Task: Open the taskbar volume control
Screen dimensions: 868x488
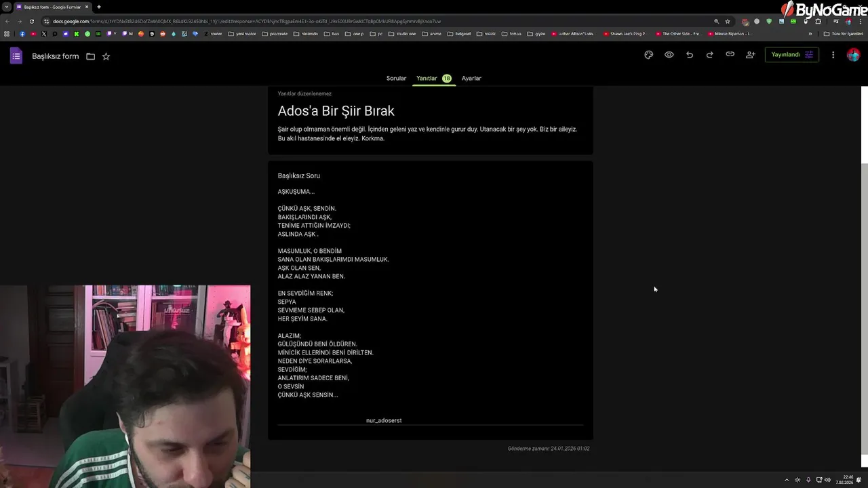Action: (827, 480)
